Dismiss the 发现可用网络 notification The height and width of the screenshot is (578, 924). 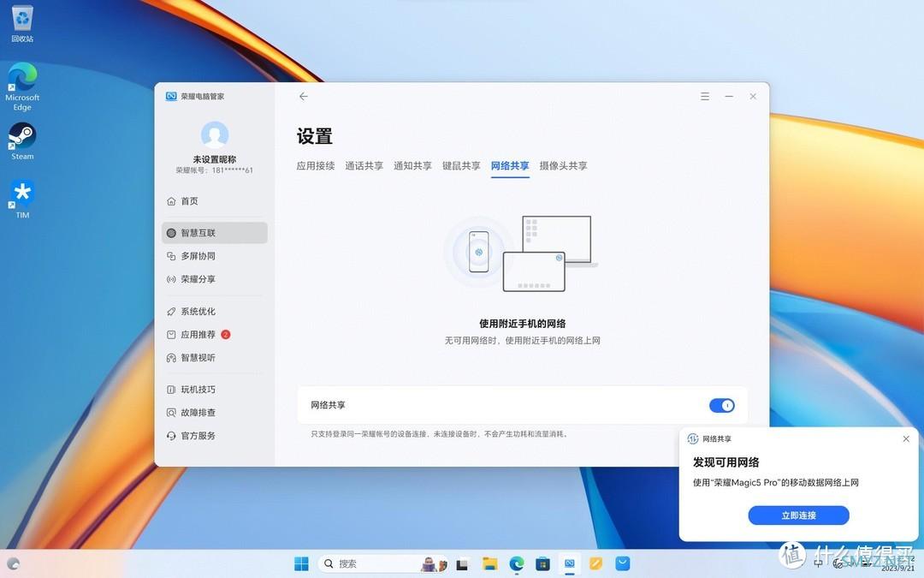tap(906, 438)
